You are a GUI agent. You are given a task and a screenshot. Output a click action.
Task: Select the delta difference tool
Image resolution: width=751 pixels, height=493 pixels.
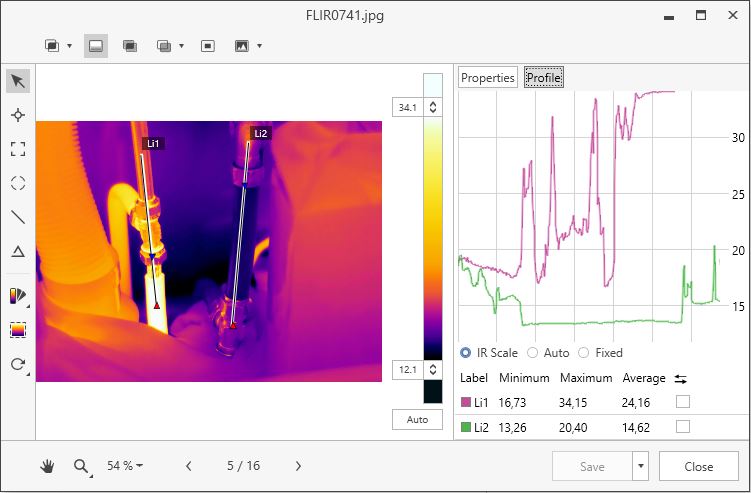[17, 251]
